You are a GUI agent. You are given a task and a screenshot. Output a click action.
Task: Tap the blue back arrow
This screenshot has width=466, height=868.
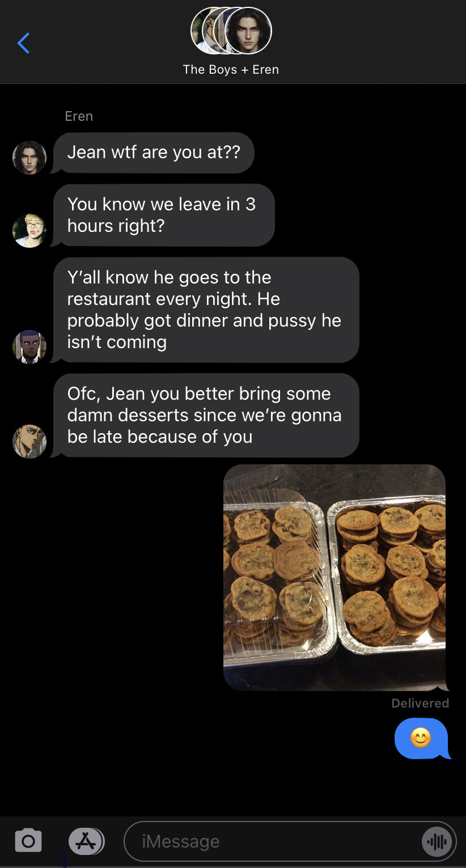pyautogui.click(x=23, y=43)
